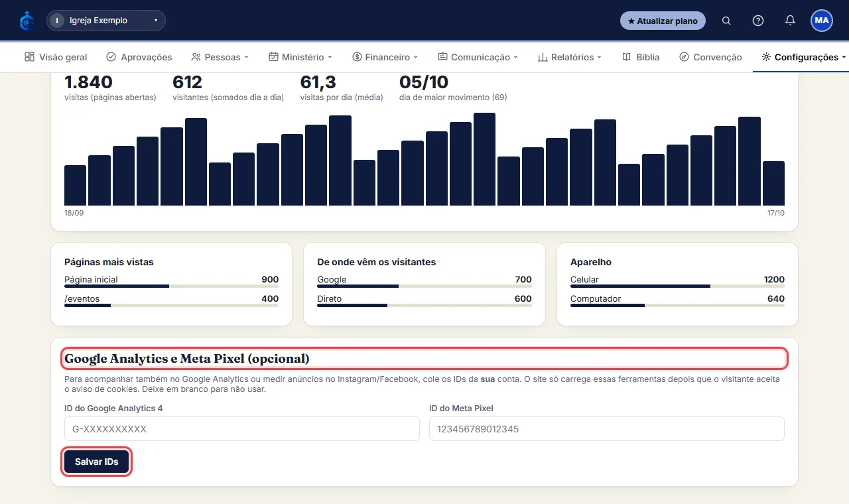The height and width of the screenshot is (504, 849).
Task: Open the Bíblia tab
Action: 641,57
